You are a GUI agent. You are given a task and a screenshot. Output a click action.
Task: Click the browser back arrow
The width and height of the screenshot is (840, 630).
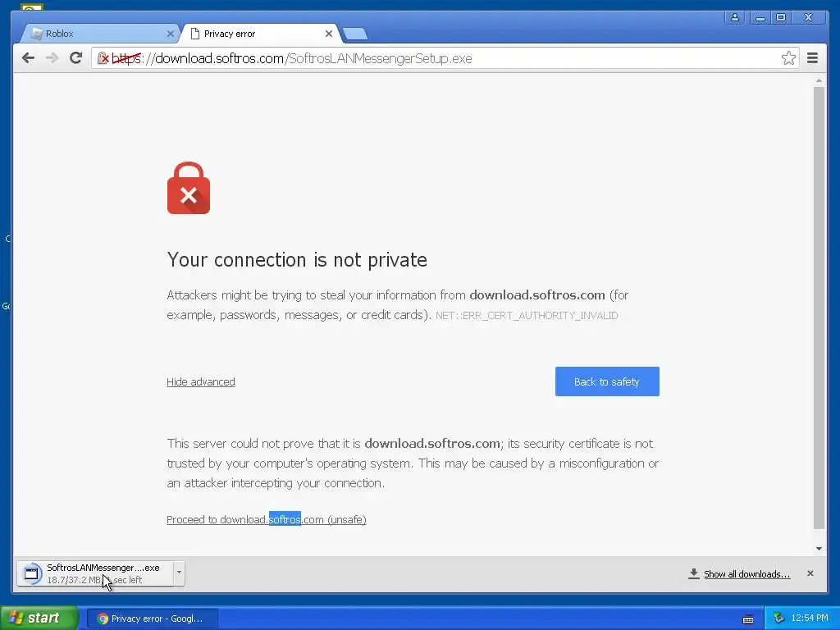tap(28, 58)
